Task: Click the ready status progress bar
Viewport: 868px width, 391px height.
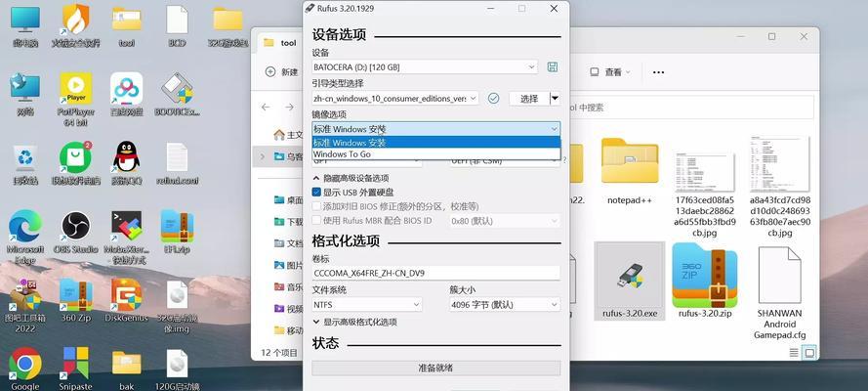Action: click(x=436, y=368)
